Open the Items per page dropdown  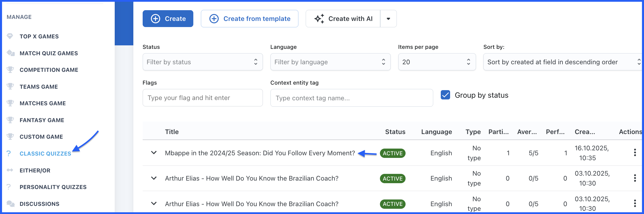tap(437, 62)
